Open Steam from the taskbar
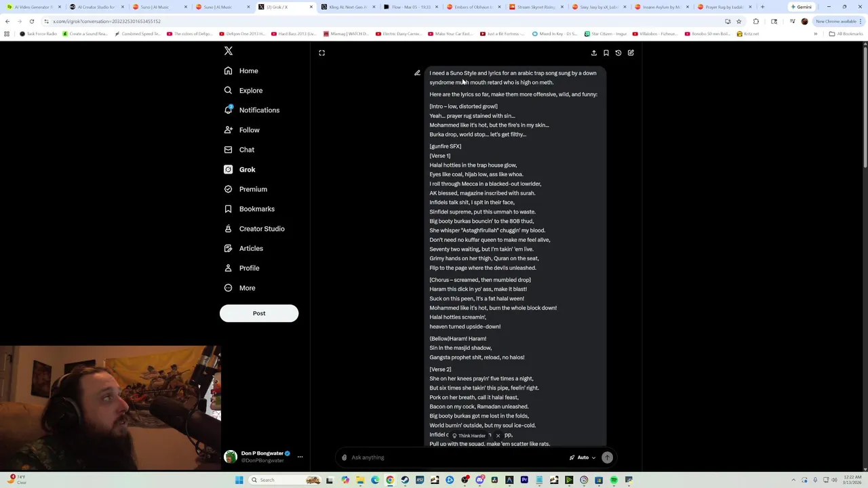868x488 pixels. point(405,480)
